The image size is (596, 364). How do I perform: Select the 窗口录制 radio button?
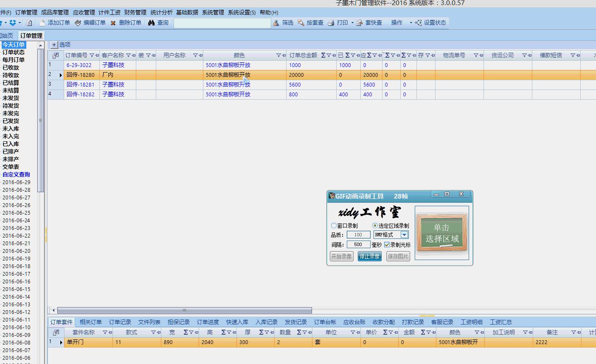click(x=334, y=226)
